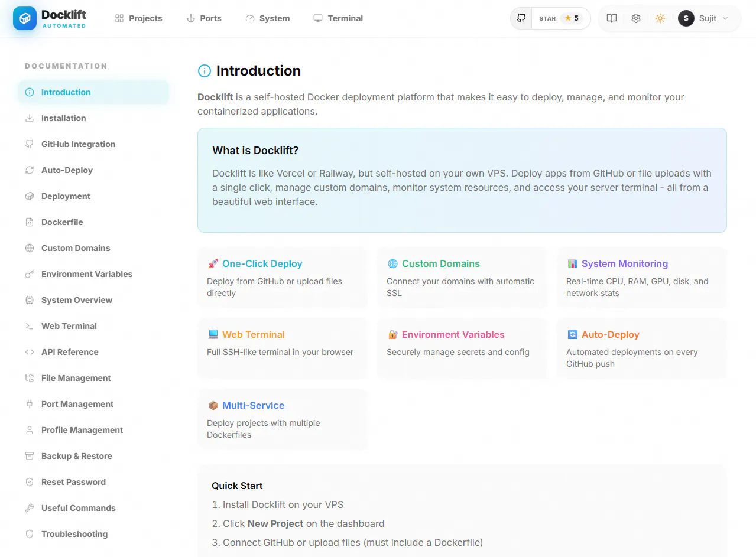
Task: Click the laptop emoji on Web Terminal card
Action: [x=213, y=334]
